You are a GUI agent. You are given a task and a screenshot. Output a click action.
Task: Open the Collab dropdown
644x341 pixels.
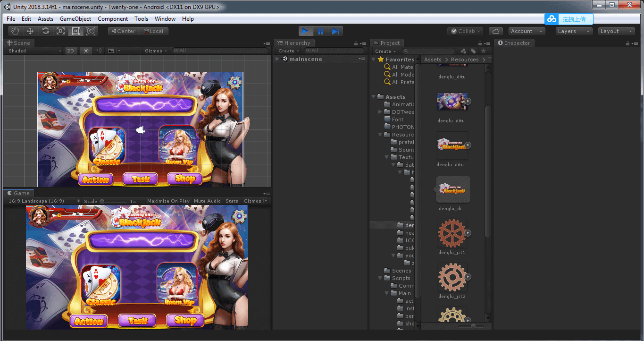tap(465, 31)
